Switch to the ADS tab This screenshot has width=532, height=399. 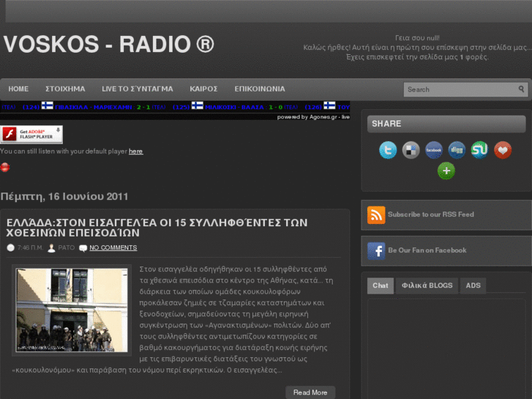point(473,286)
